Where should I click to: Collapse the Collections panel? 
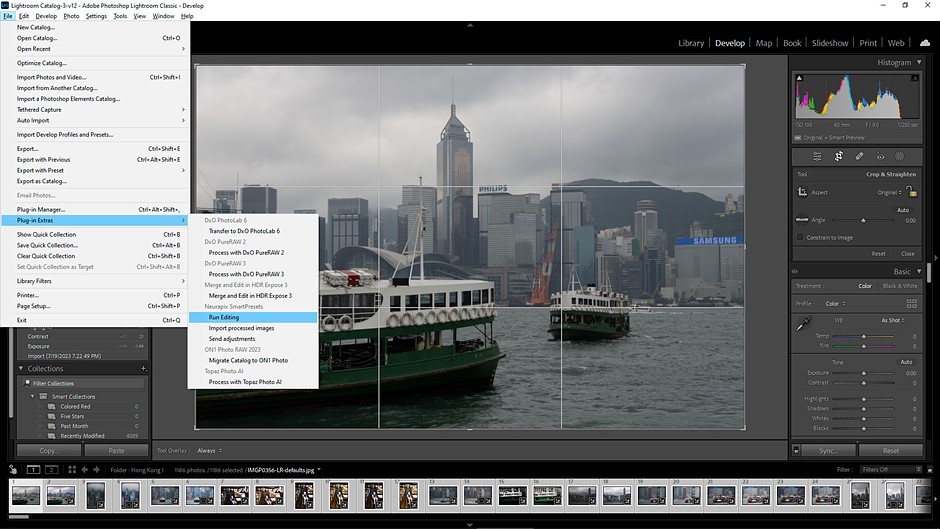(21, 368)
